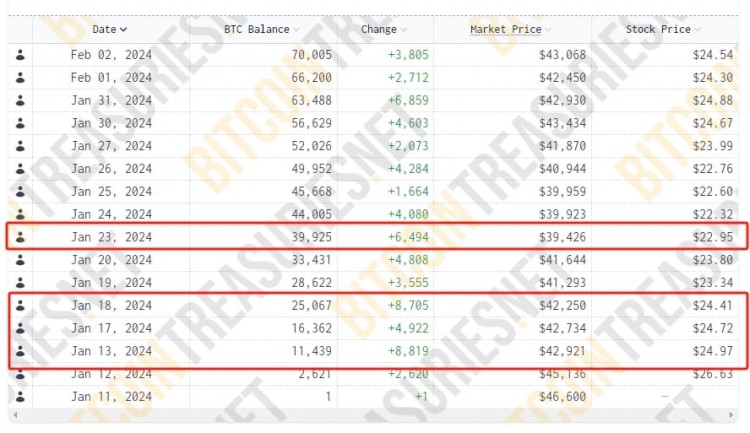Click the $46,600 market price cell
This screenshot has width=750, height=433.
(562, 397)
